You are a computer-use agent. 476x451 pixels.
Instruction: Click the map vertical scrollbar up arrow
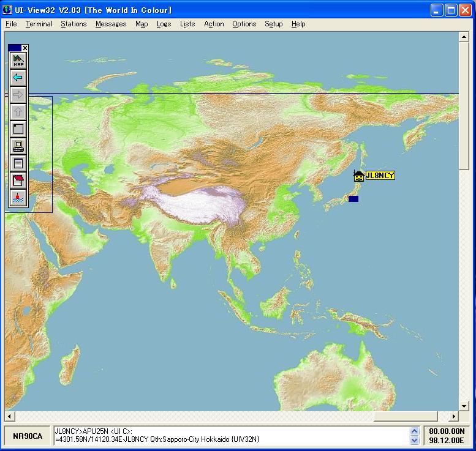coord(464,37)
